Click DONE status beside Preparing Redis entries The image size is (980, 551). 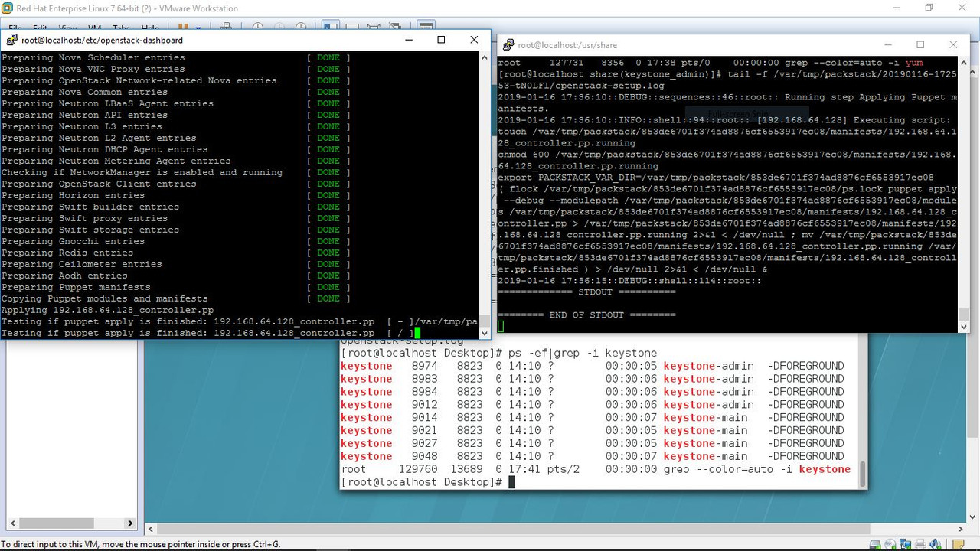pos(328,253)
